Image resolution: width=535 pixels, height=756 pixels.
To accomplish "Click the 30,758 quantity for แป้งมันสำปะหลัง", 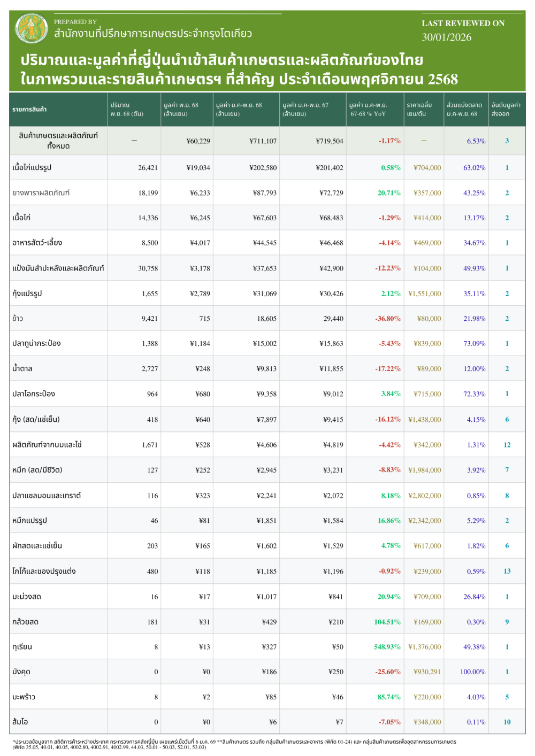I will pos(148,268).
